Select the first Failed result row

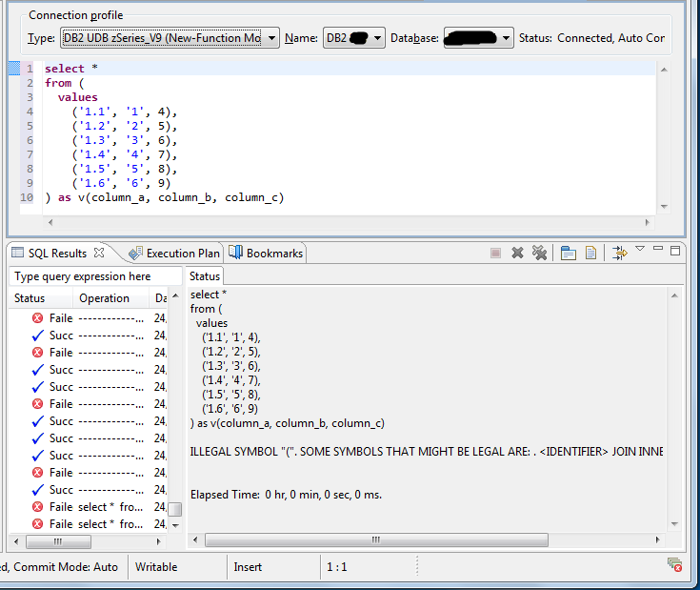(89, 318)
